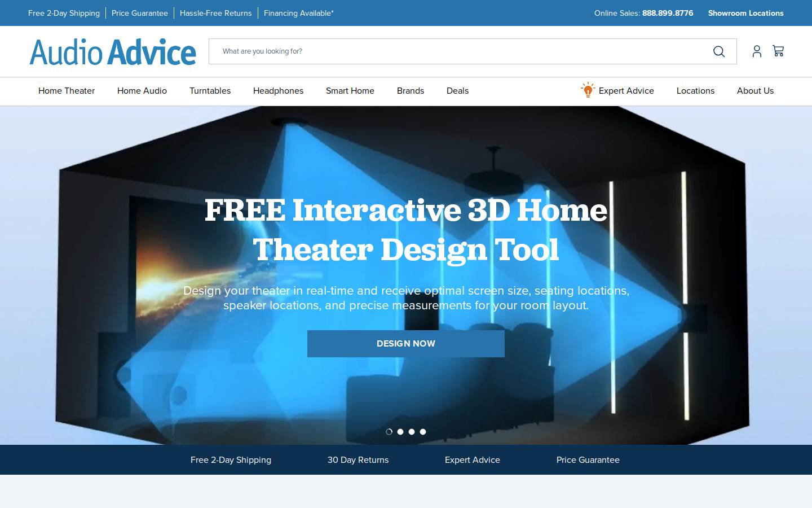Open the user account icon

[x=757, y=51]
